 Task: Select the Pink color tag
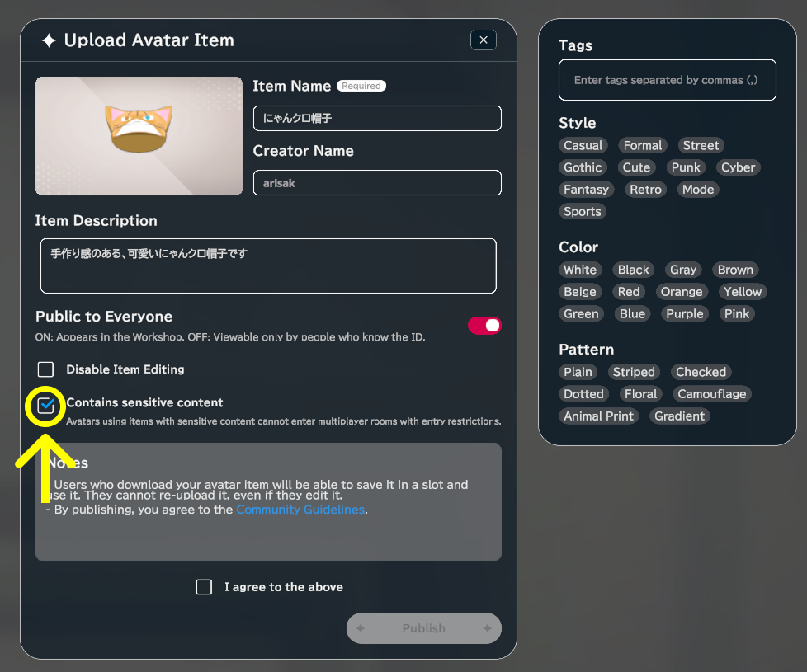[737, 314]
